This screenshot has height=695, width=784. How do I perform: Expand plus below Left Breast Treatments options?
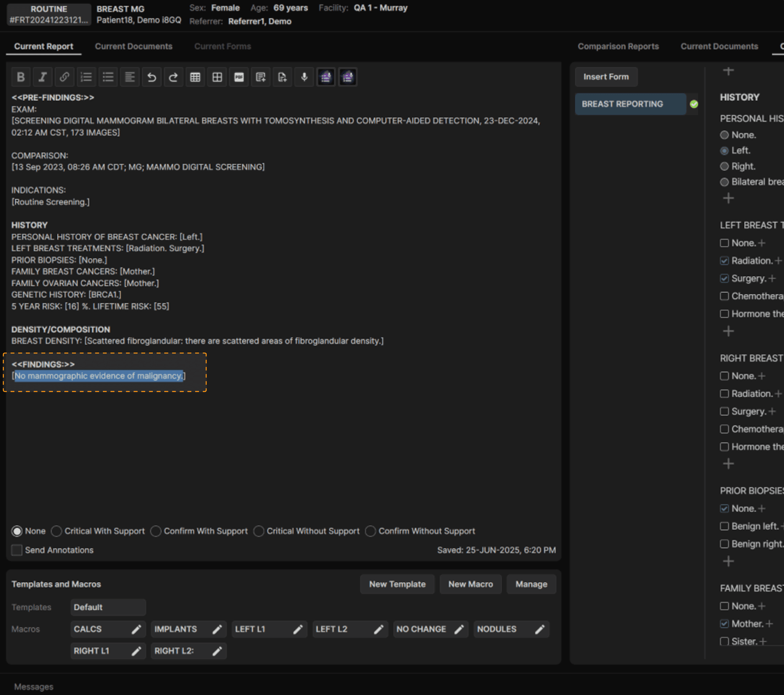[728, 331]
